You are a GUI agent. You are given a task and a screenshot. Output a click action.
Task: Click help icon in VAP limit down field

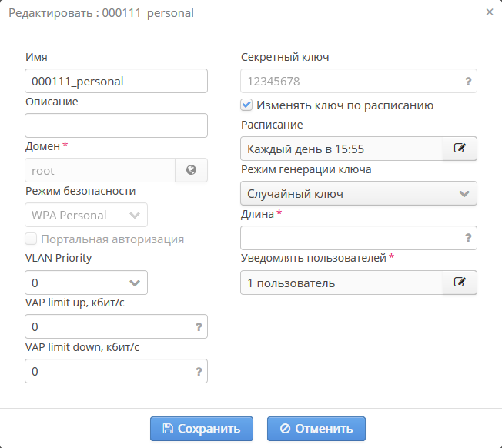tap(199, 372)
